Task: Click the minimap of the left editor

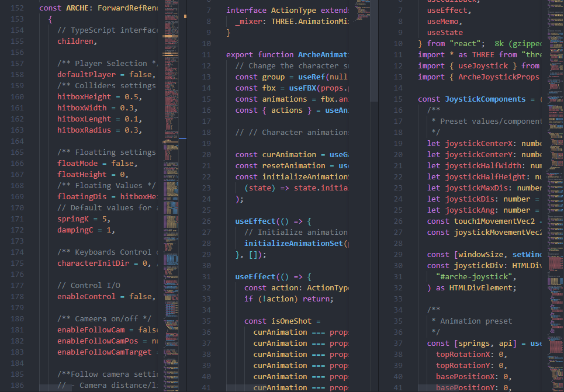Action: click(175, 175)
